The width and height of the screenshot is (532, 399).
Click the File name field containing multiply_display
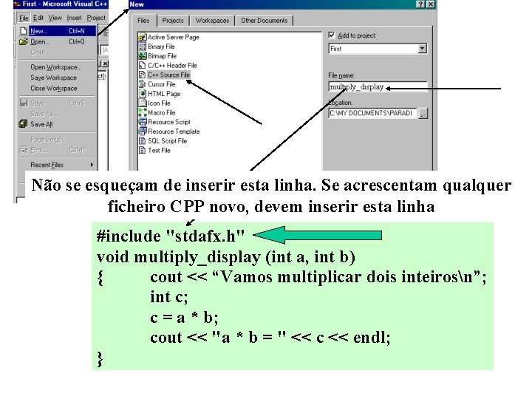pos(378,87)
